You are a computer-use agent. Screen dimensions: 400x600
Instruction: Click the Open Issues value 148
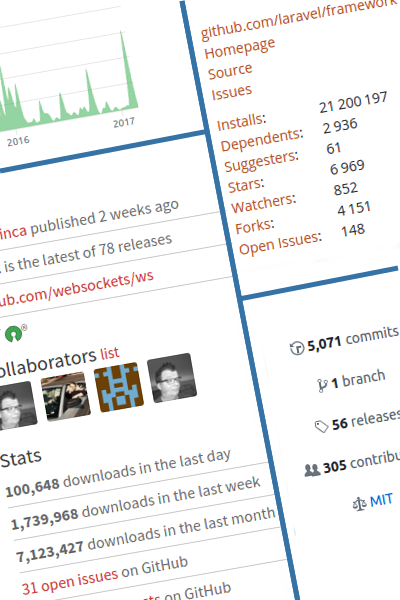(x=353, y=230)
